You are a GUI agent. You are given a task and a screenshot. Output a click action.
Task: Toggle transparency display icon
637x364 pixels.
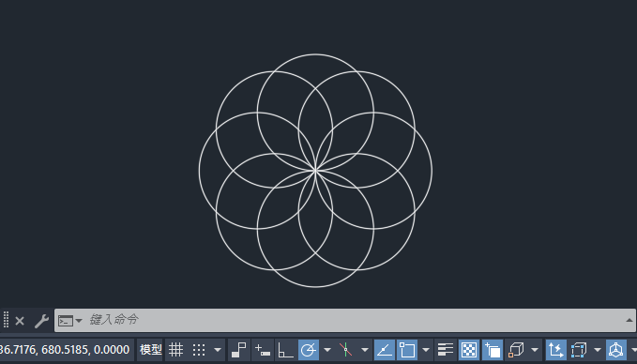pos(469,350)
